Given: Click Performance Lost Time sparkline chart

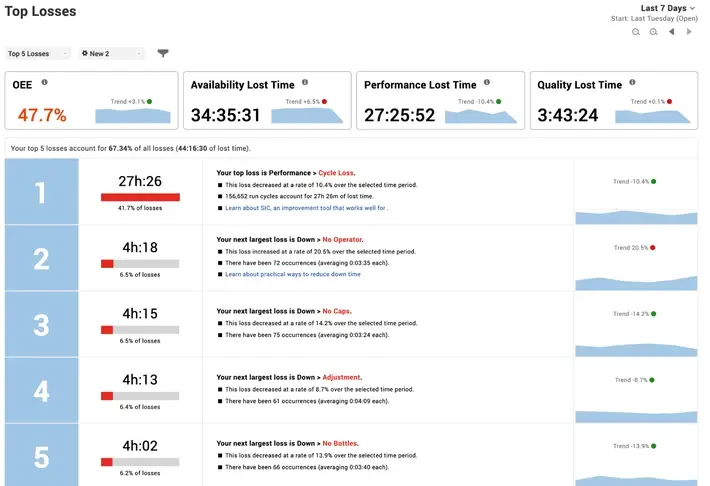Looking at the screenshot, I should 481,116.
